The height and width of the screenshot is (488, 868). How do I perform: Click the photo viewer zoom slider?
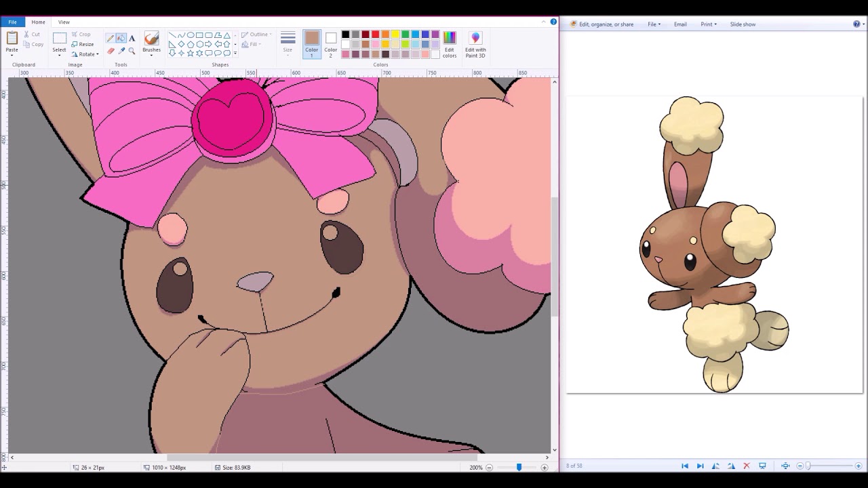[x=808, y=466]
